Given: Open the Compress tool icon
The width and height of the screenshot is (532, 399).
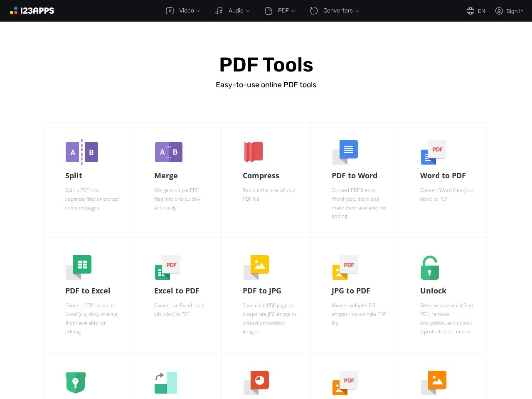Looking at the screenshot, I should (x=254, y=152).
